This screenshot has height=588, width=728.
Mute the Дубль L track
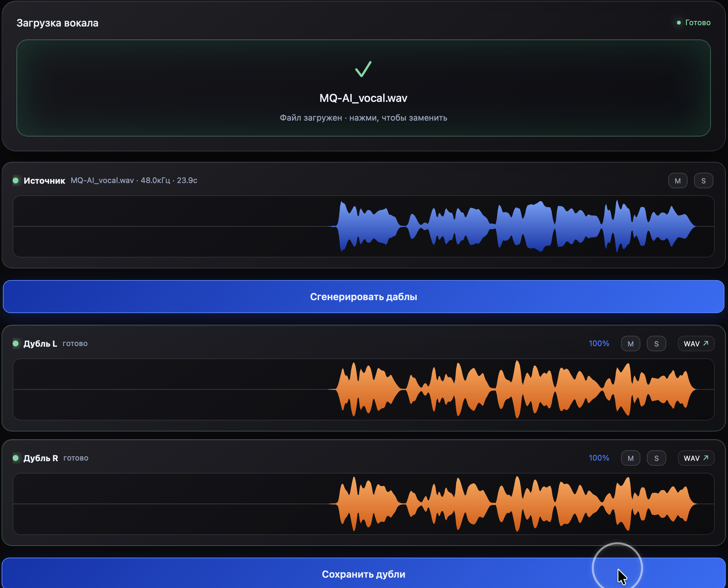coord(630,343)
